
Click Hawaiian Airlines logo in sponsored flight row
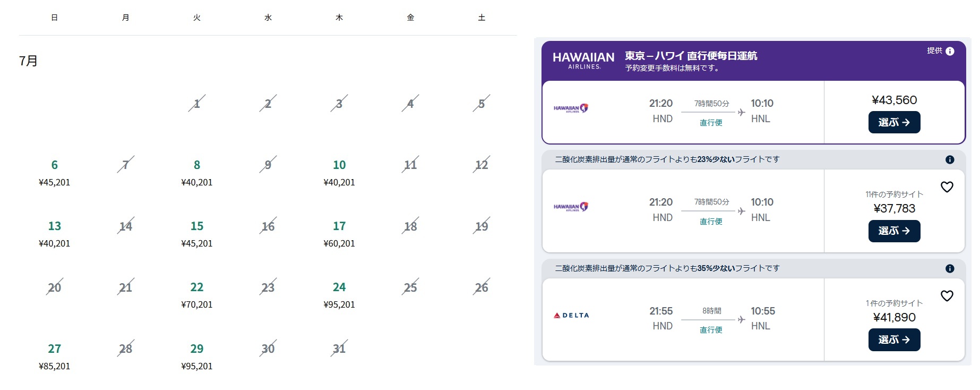pos(571,108)
